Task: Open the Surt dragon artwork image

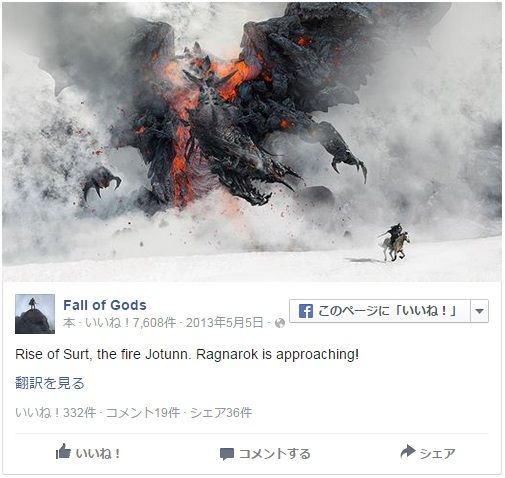Action: (x=252, y=142)
